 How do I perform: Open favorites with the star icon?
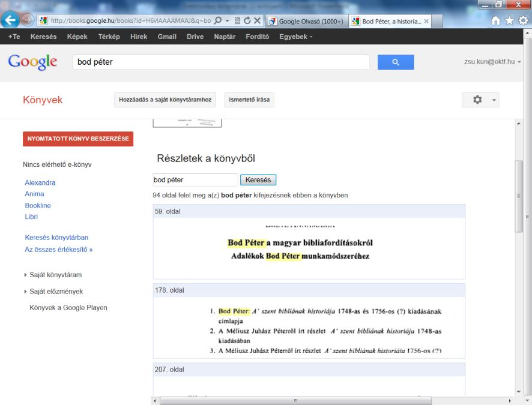point(509,20)
